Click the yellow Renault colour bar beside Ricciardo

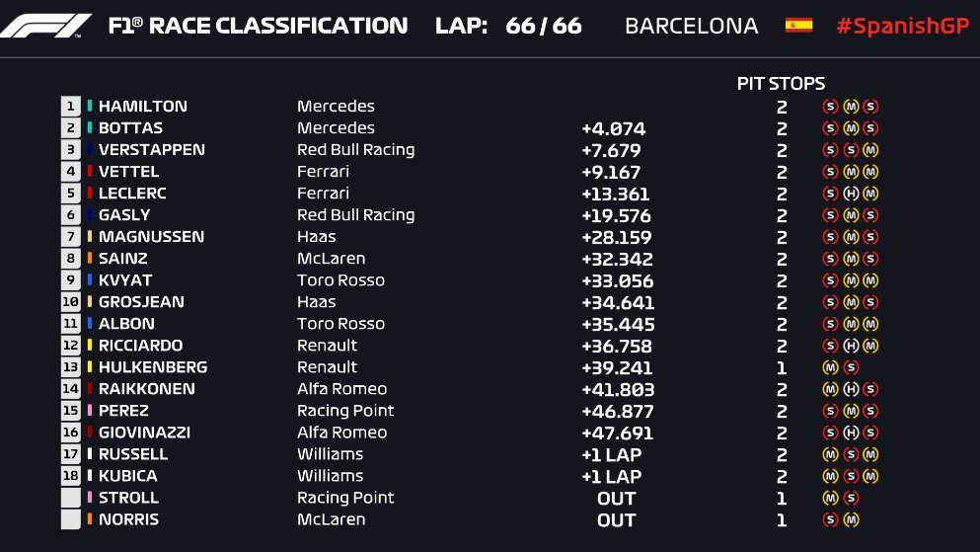coord(90,345)
